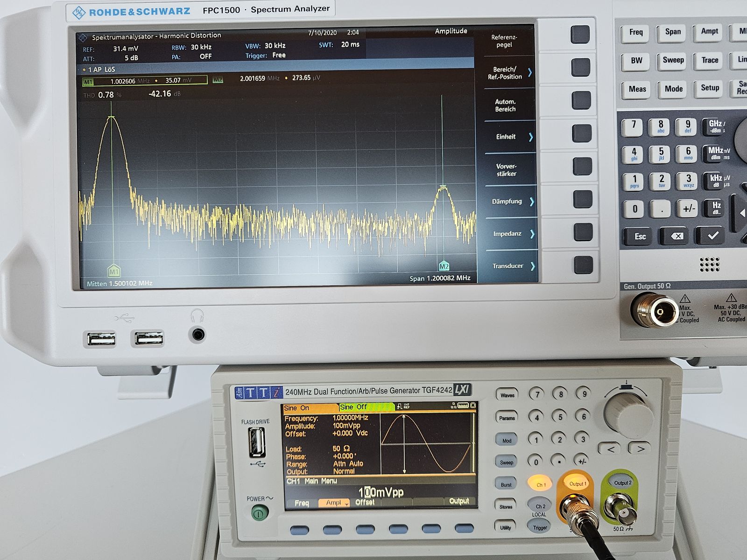Tap the Hz unit key
This screenshot has width=747, height=560.
pos(715,208)
